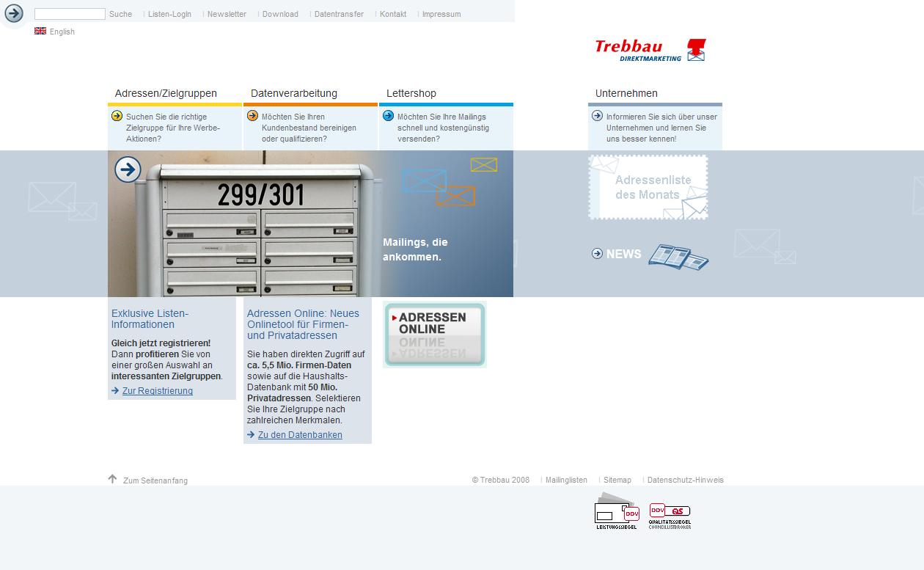
Task: Open the Adressenliste des Monats stamp
Action: [x=648, y=187]
